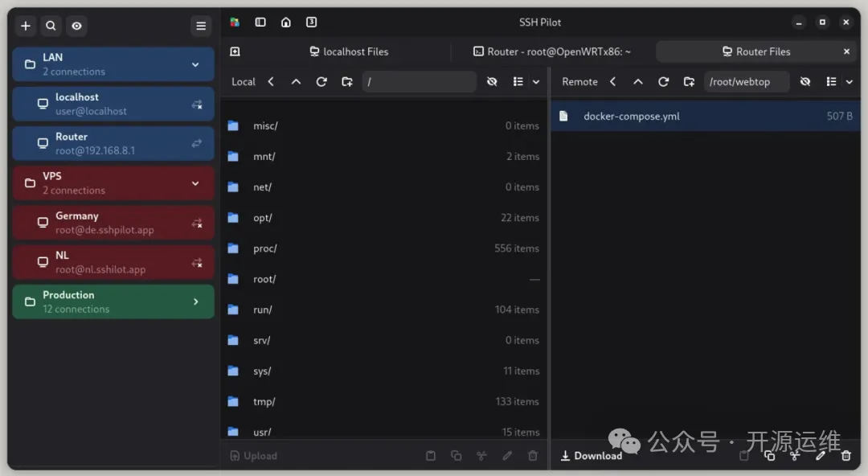This screenshot has height=476, width=868.
Task: Click the Download button
Action: [x=592, y=456]
